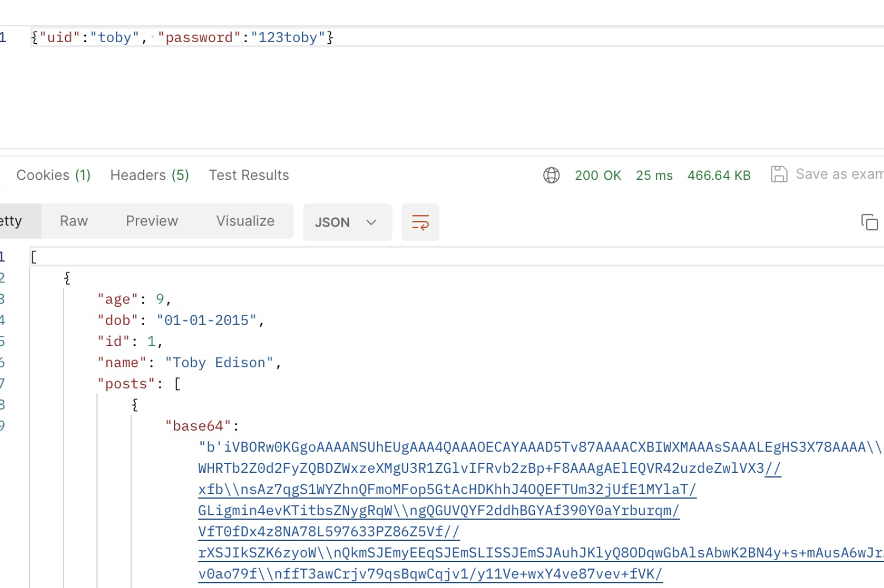
Task: Click the 25 ms response time
Action: point(654,176)
